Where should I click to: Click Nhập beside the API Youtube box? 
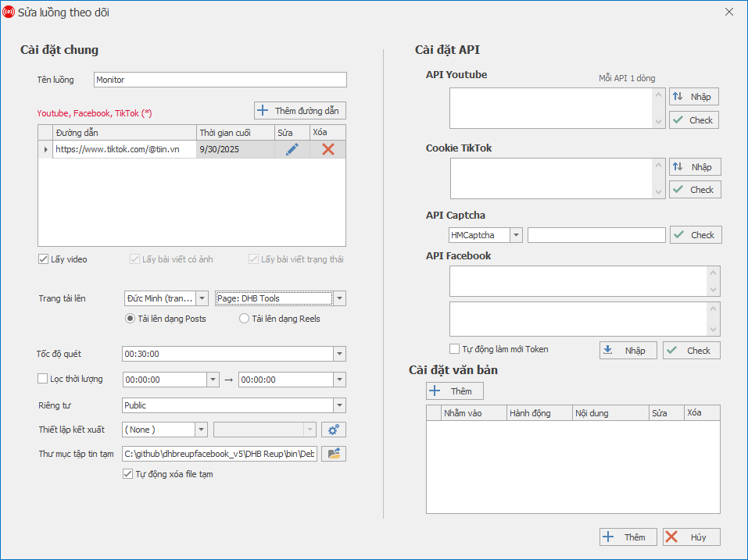(693, 97)
